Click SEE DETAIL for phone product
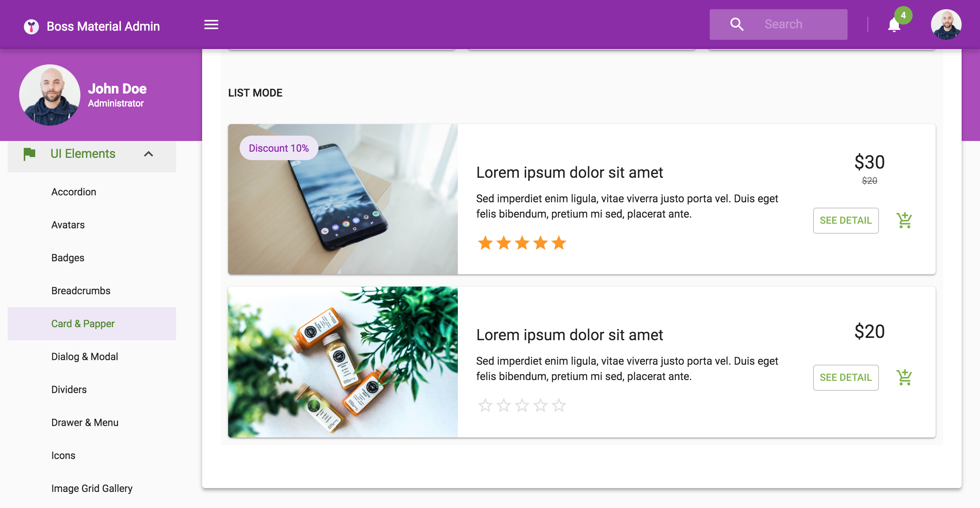The image size is (980, 508). [846, 220]
